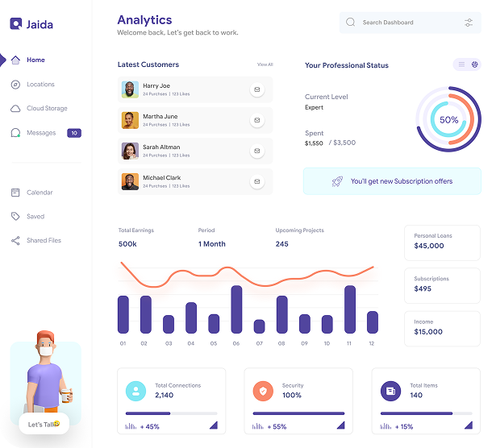496x448 pixels.
Task: Open the Calendar sidebar item
Action: pos(40,193)
